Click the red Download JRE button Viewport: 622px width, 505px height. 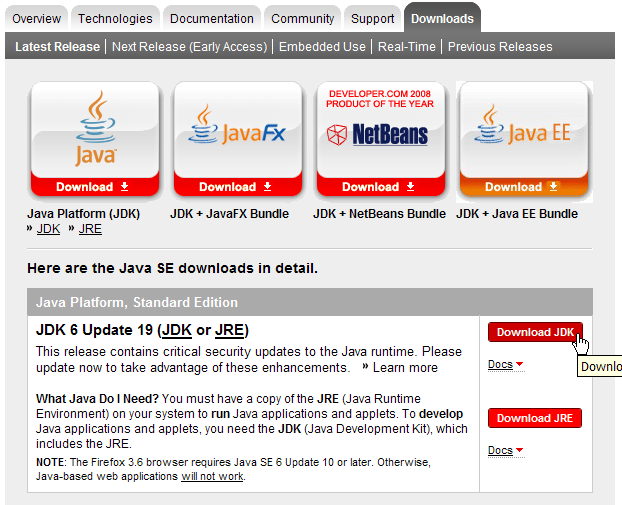(535, 418)
